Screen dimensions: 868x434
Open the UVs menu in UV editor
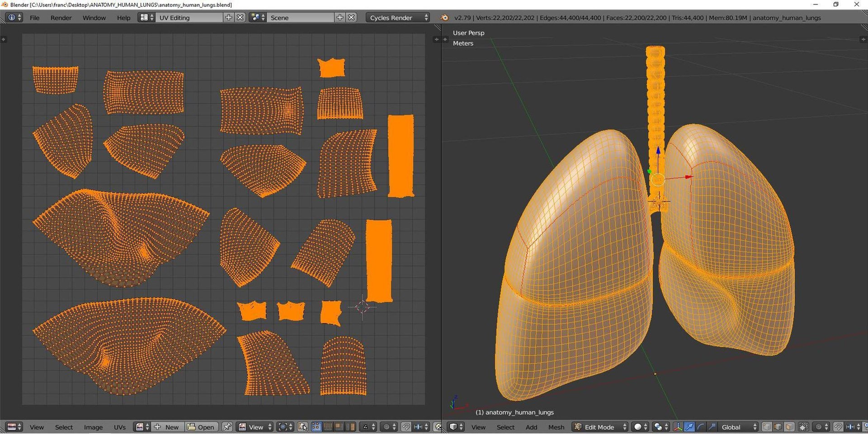120,427
